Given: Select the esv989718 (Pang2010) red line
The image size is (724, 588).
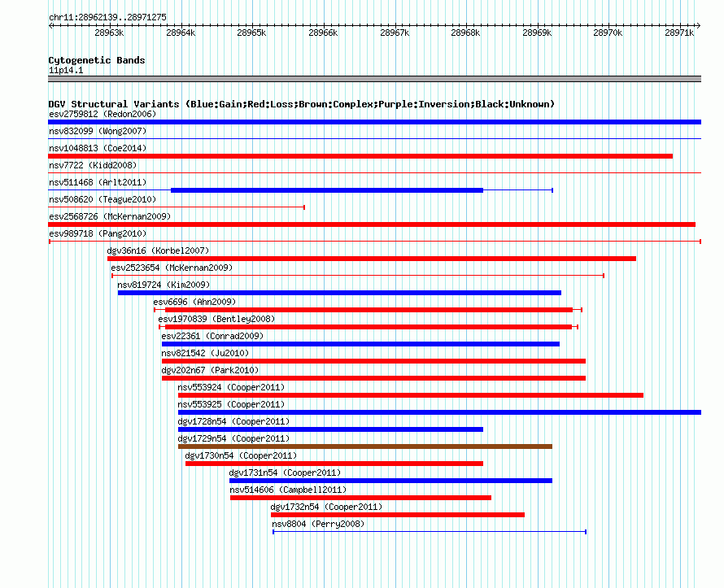Looking at the screenshot, I should 375,242.
